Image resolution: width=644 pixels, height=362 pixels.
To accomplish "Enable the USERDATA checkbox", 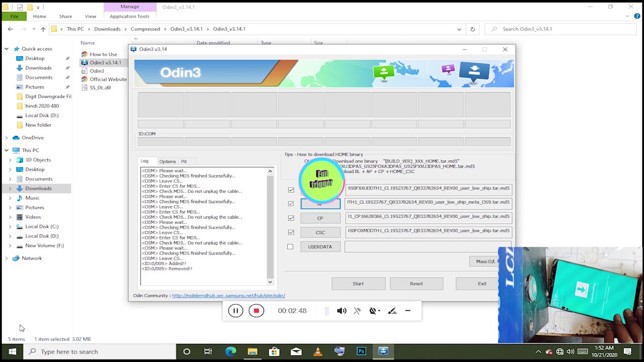I will pos(290,246).
